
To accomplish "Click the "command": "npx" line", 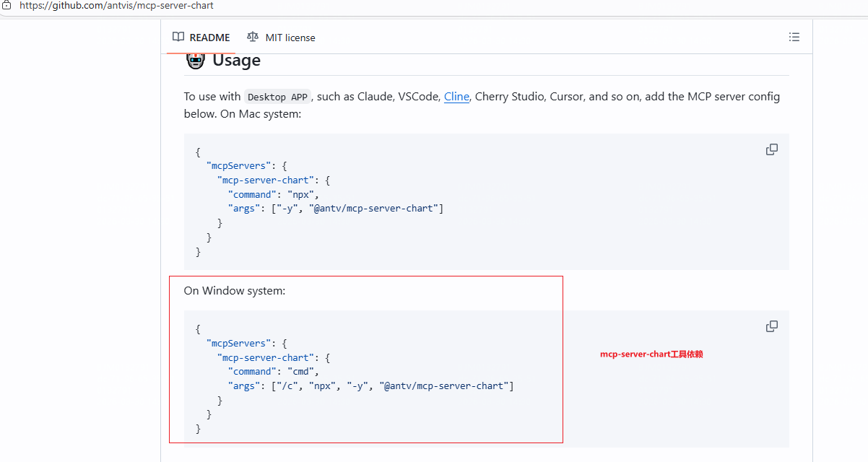I will point(274,194).
